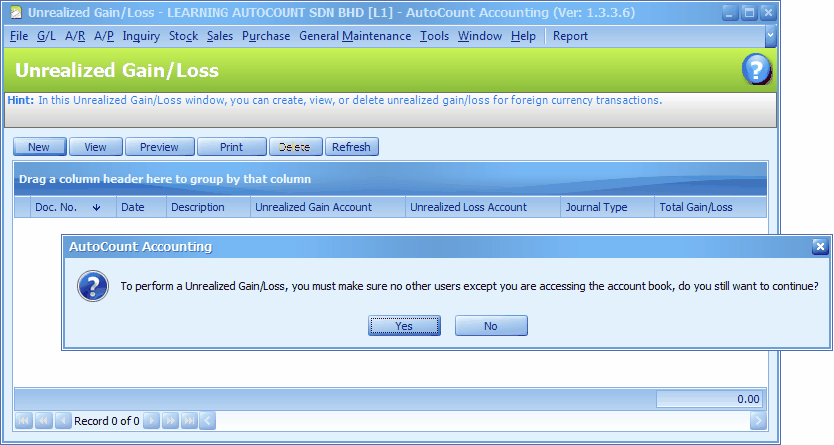Open the Purchase menu
The image size is (834, 445).
[x=266, y=36]
